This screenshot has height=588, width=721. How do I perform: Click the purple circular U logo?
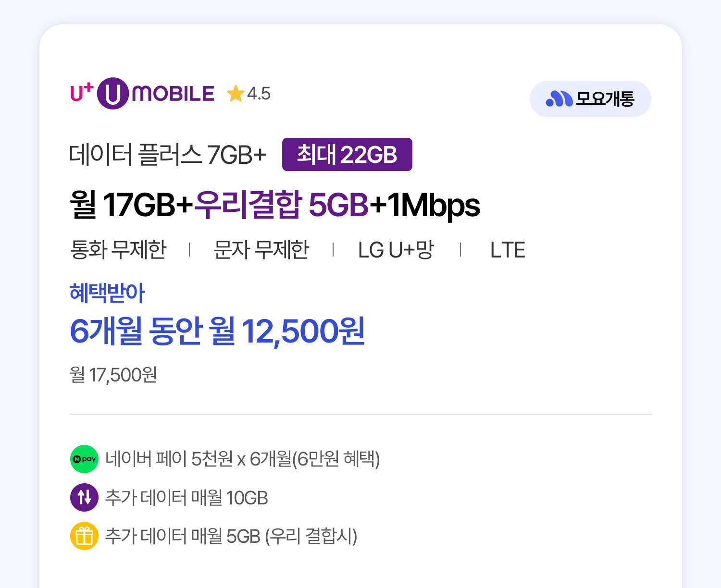click(113, 94)
